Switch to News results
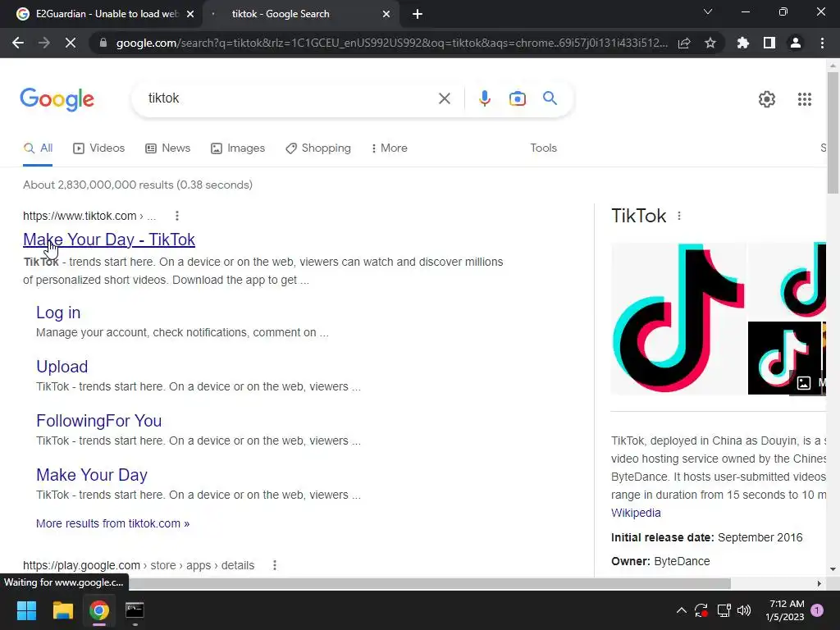 pyautogui.click(x=167, y=148)
